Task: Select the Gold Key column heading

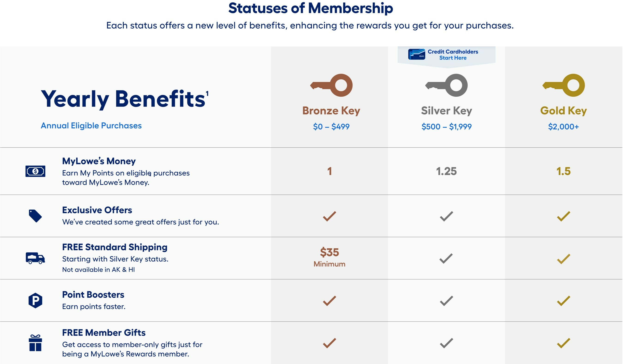Action: (x=563, y=110)
